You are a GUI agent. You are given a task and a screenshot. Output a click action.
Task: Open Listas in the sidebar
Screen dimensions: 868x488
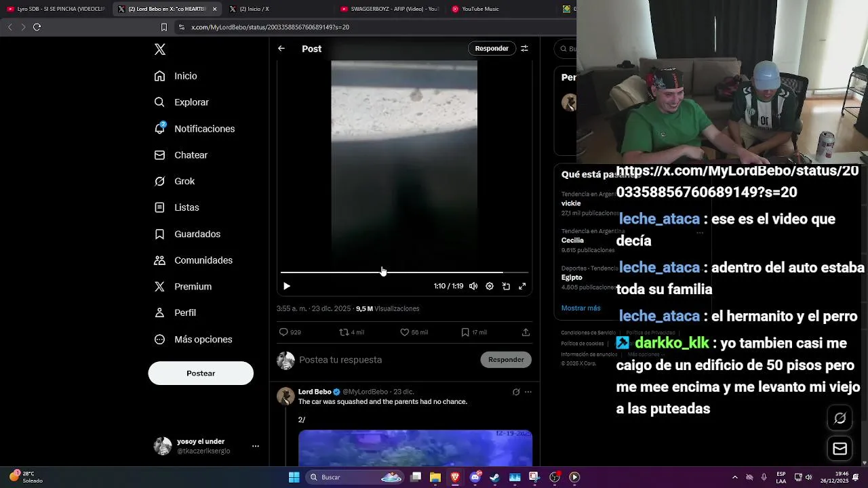coord(177,207)
